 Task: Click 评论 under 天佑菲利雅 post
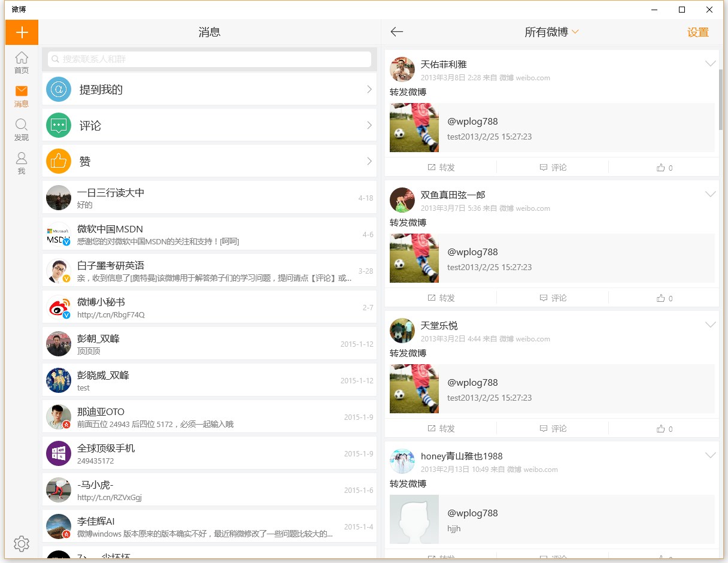tap(553, 168)
